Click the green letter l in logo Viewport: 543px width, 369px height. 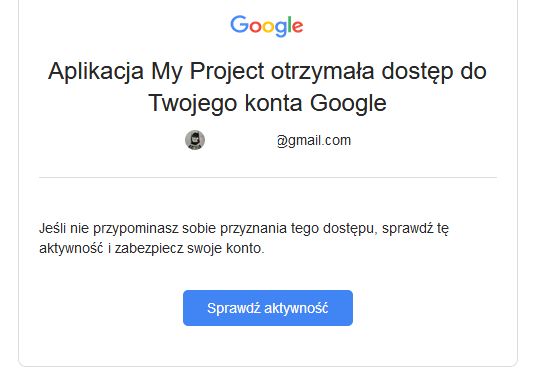coord(289,24)
